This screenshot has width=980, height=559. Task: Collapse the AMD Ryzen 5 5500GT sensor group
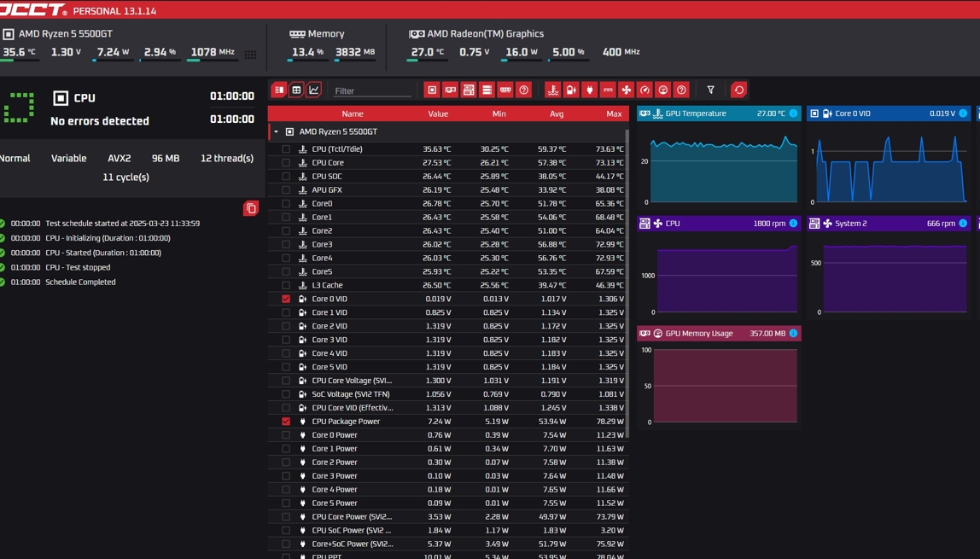click(x=277, y=131)
